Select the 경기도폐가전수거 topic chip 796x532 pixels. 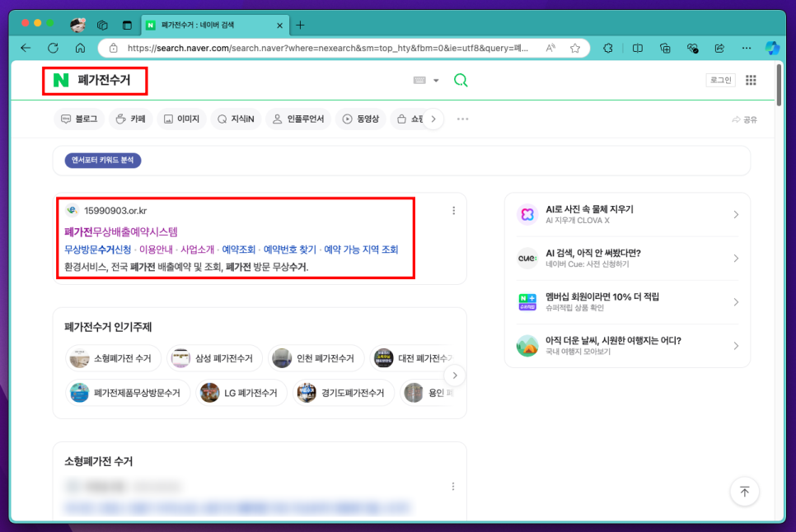tap(343, 393)
